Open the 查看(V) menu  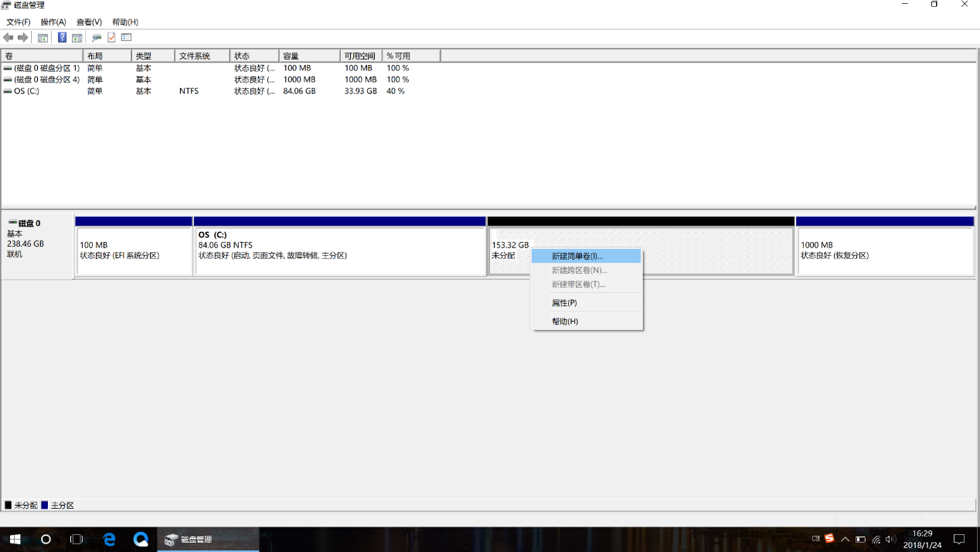tap(89, 22)
